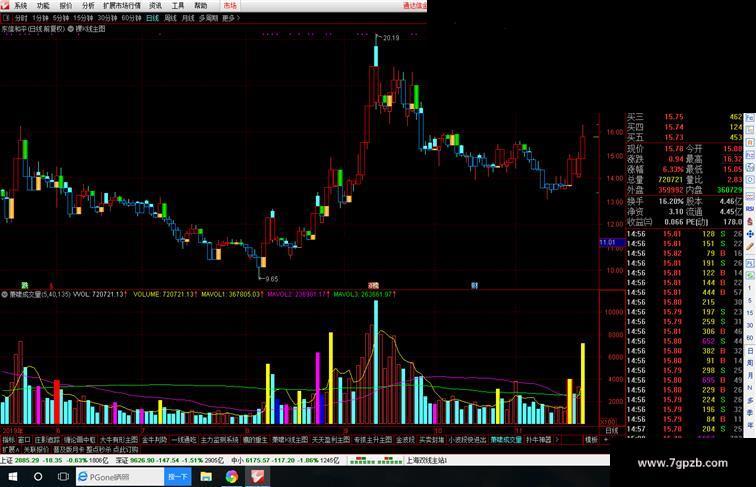Viewport: 756px width, 487px height.
Task: Click the round icon beside 裸K线主图
Action: point(70,29)
